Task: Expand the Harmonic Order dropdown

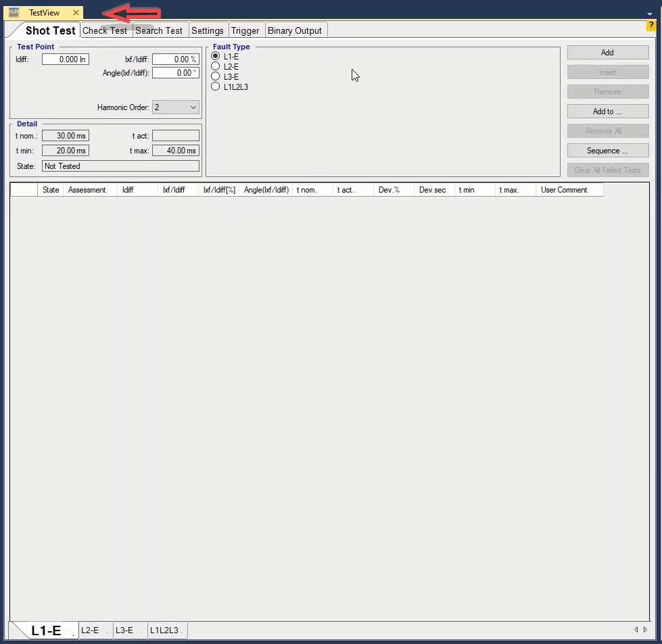Action: pos(193,107)
